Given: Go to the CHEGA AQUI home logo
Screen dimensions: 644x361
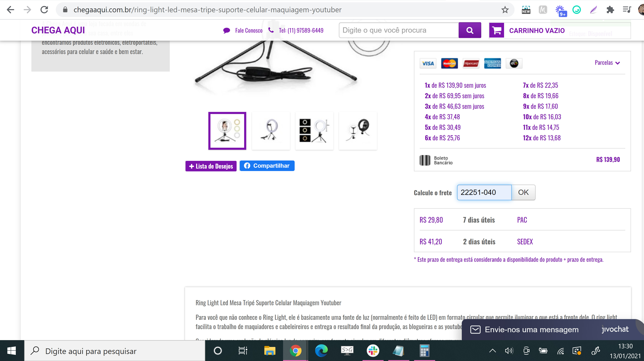Looking at the screenshot, I should pos(58,30).
